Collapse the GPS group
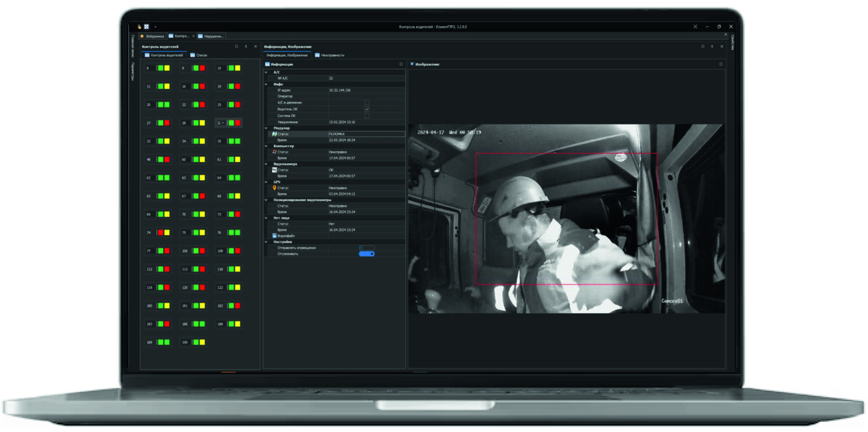Screen dimensions: 868x432 (267, 182)
